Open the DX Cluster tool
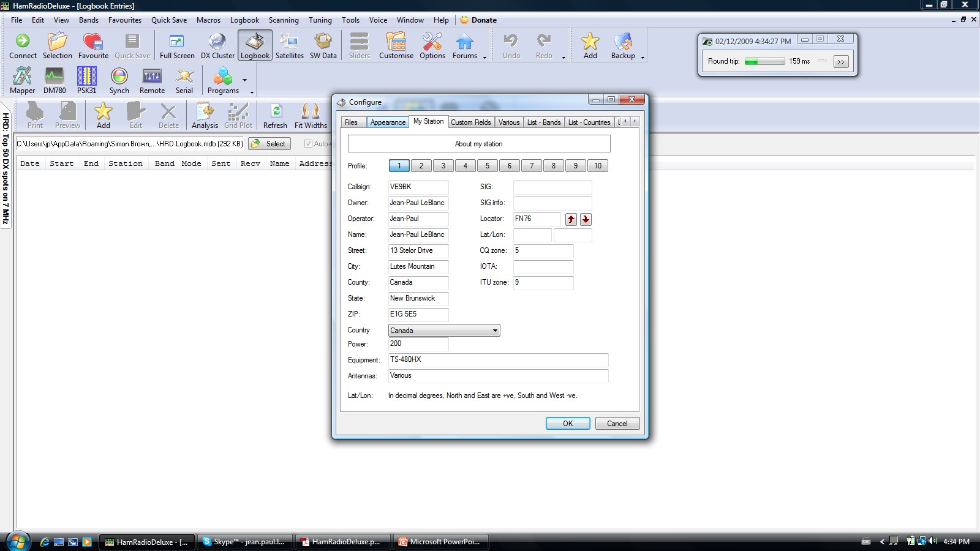The height and width of the screenshot is (551, 980). 217,46
